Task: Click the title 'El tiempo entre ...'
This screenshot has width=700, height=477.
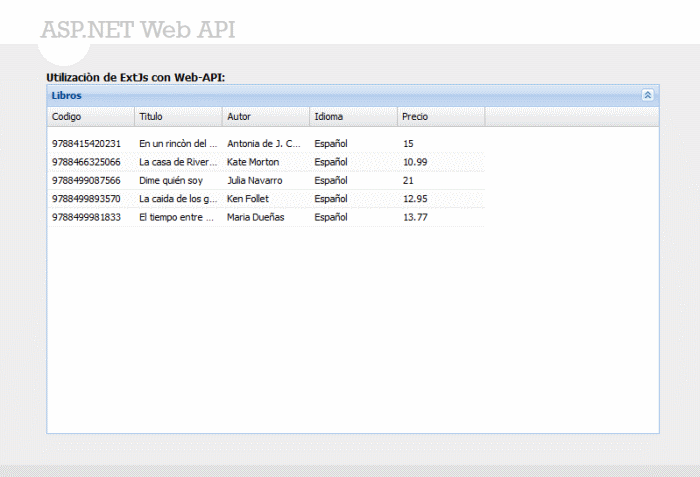Action: click(x=176, y=217)
